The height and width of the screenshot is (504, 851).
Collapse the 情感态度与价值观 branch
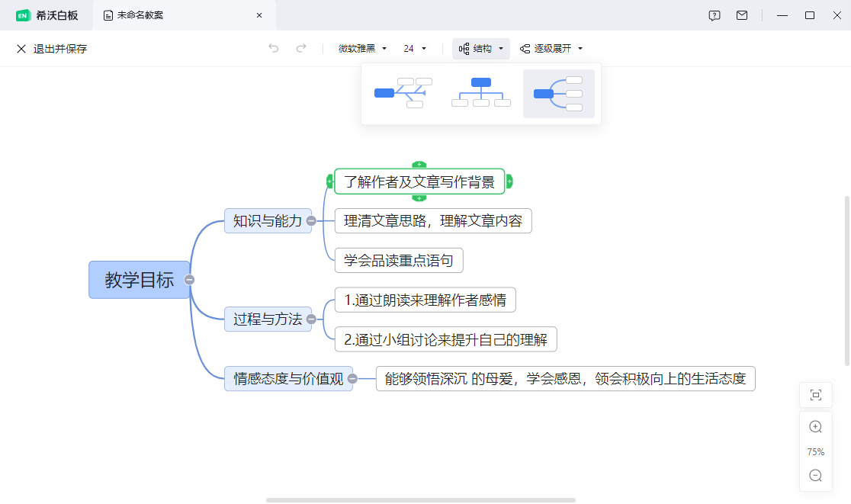[x=352, y=378]
